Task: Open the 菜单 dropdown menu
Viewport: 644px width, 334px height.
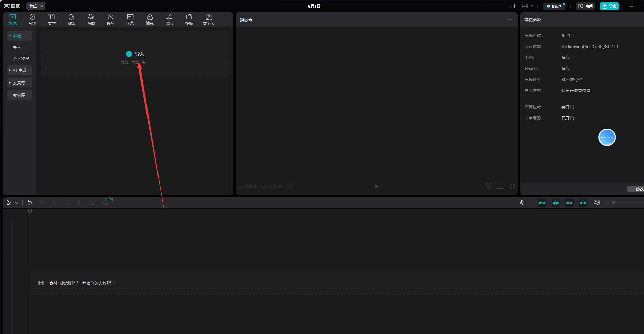Action: click(36, 6)
